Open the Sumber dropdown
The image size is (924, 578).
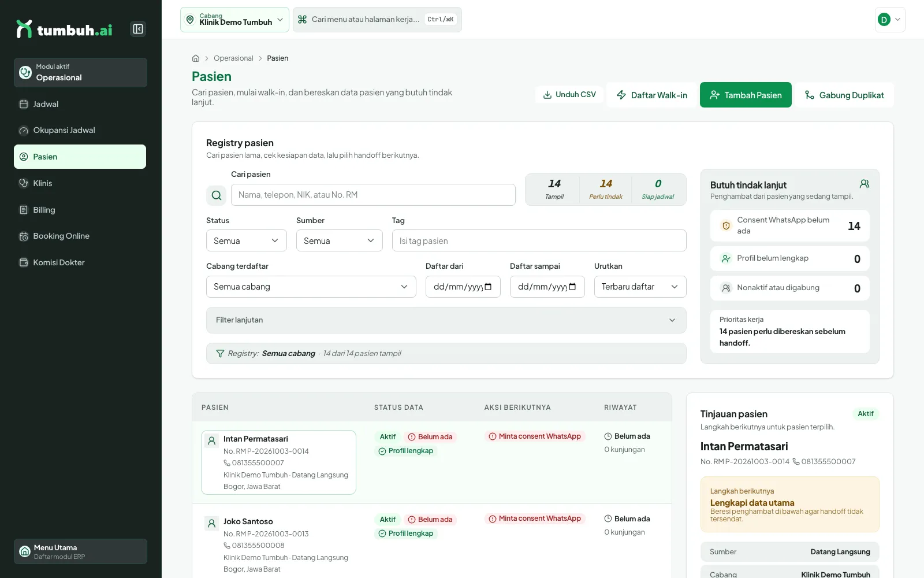[340, 240]
